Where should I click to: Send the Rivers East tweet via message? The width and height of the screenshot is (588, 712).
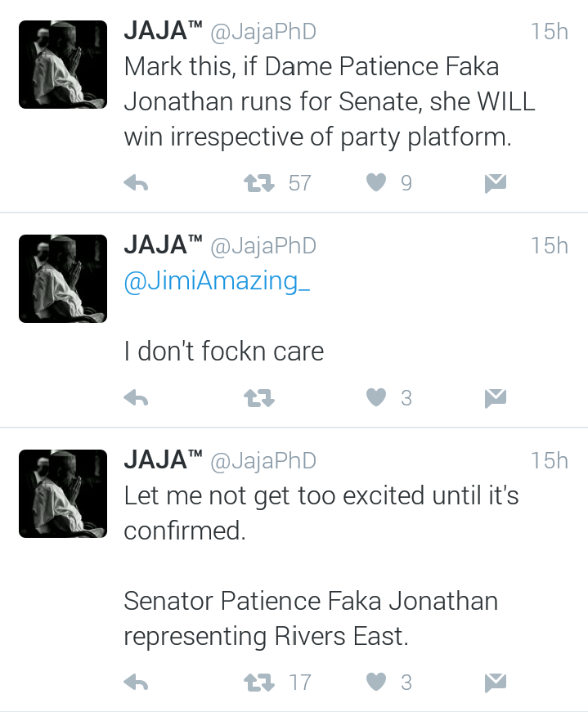pyautogui.click(x=496, y=683)
